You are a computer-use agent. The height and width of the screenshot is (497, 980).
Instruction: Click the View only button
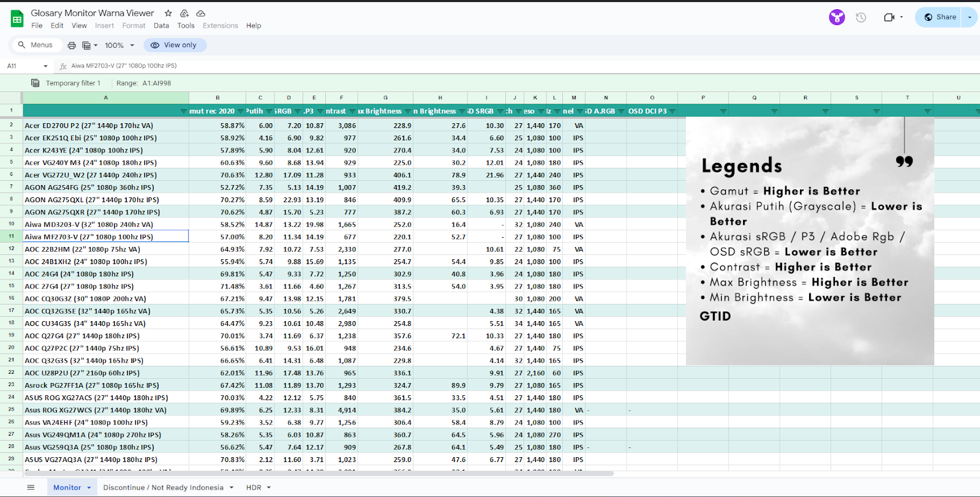point(175,45)
